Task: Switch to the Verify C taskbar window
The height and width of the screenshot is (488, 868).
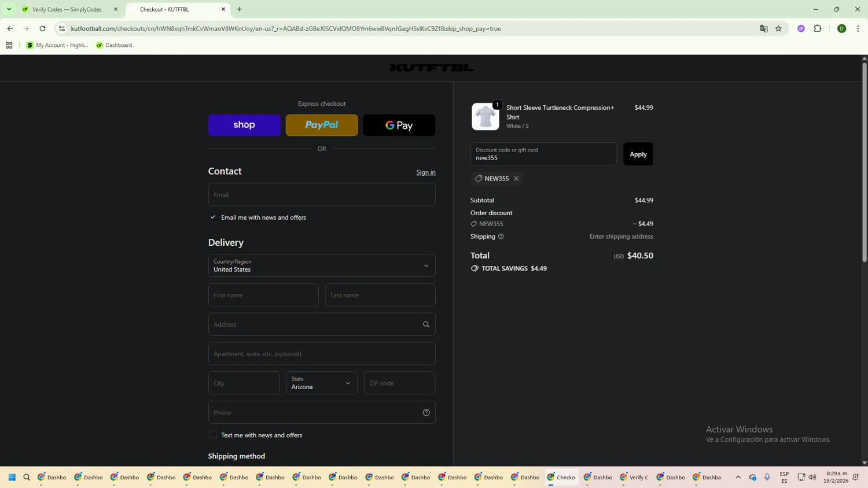Action: click(x=634, y=478)
